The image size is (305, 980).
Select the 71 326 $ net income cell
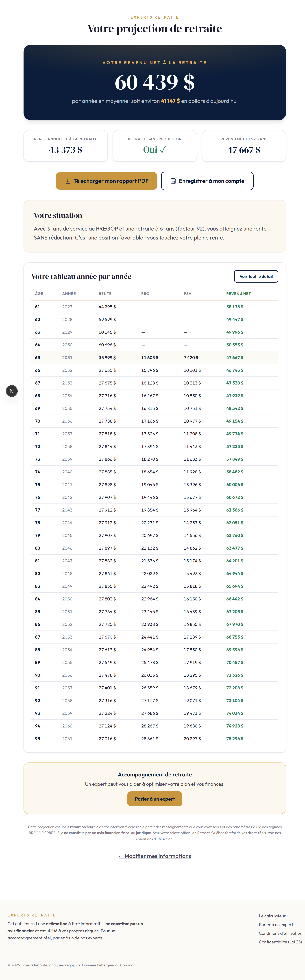[235, 675]
